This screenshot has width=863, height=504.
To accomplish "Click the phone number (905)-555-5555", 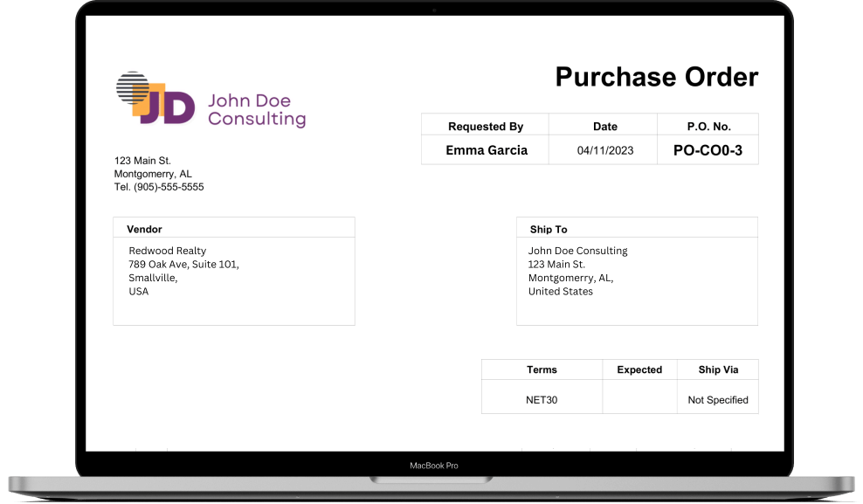I will pos(159,186).
